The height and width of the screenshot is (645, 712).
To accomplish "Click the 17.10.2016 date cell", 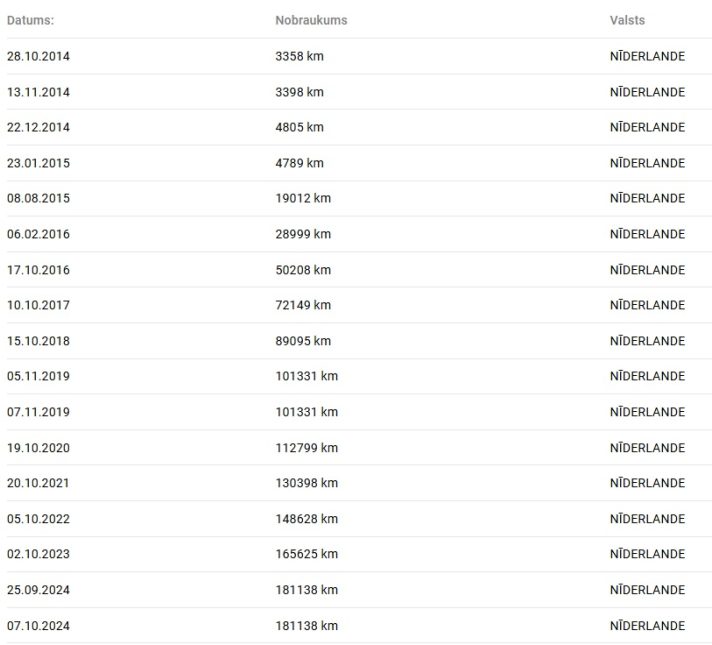I will pos(38,270).
